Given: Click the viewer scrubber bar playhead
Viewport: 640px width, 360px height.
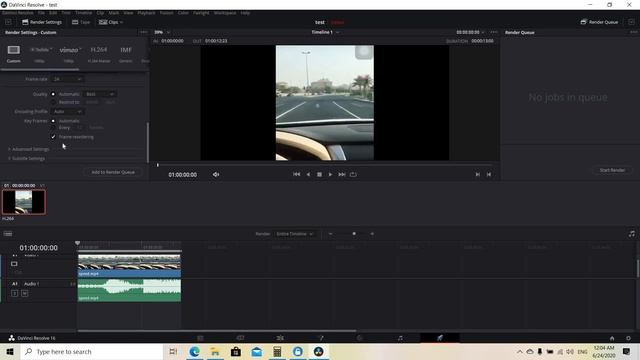Looking at the screenshot, I should [158, 165].
